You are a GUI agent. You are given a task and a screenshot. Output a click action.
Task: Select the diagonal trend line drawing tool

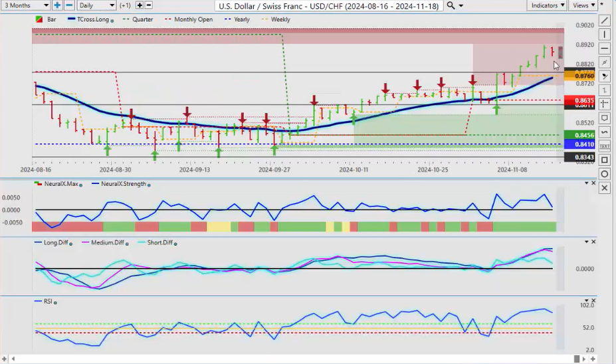point(604,21)
